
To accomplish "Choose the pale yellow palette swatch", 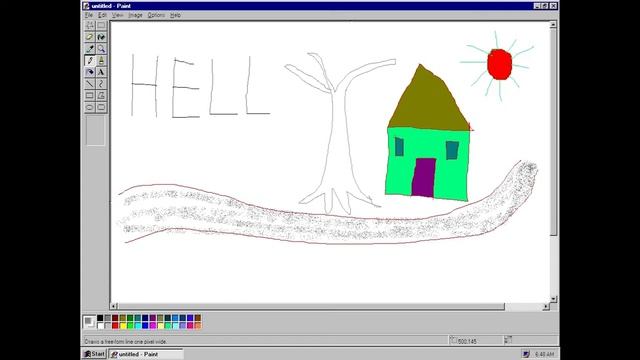I will pyautogui.click(x=160, y=326).
